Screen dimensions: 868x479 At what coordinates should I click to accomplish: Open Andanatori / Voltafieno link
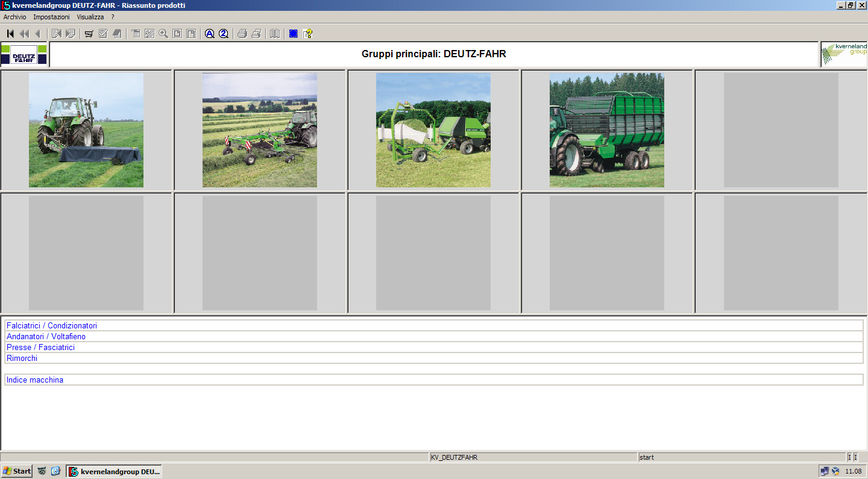pyautogui.click(x=46, y=337)
